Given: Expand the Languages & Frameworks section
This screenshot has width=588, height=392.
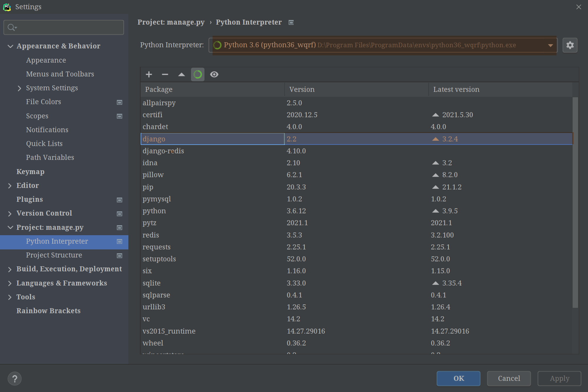Looking at the screenshot, I should click(x=10, y=283).
